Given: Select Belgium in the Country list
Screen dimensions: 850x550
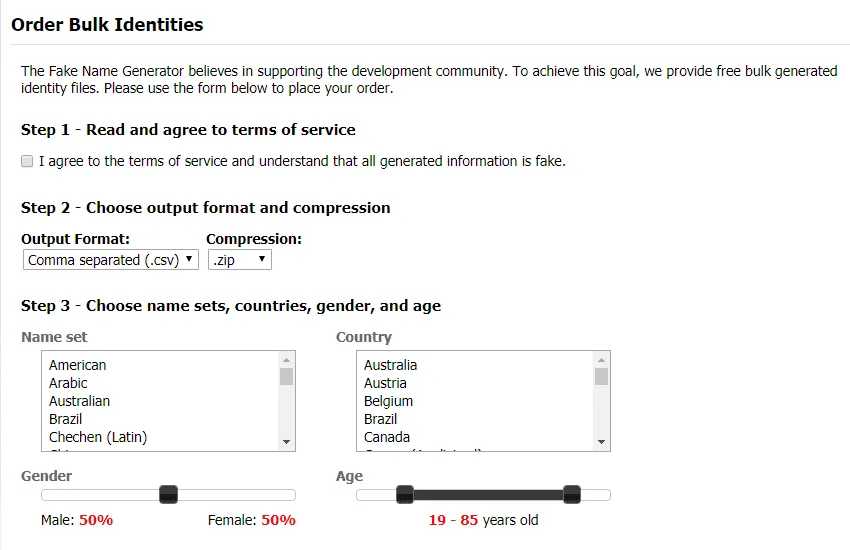Looking at the screenshot, I should pos(388,401).
